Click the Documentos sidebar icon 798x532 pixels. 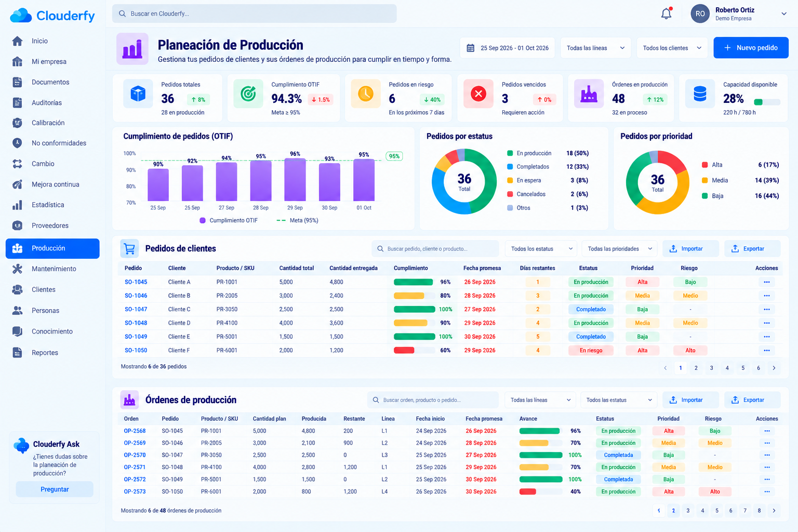17,82
